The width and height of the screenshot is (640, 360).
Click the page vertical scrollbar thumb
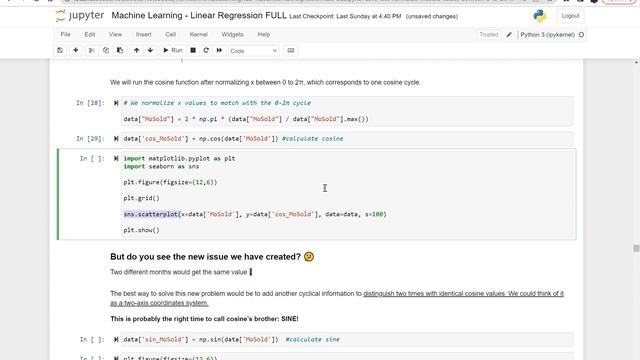(636, 249)
